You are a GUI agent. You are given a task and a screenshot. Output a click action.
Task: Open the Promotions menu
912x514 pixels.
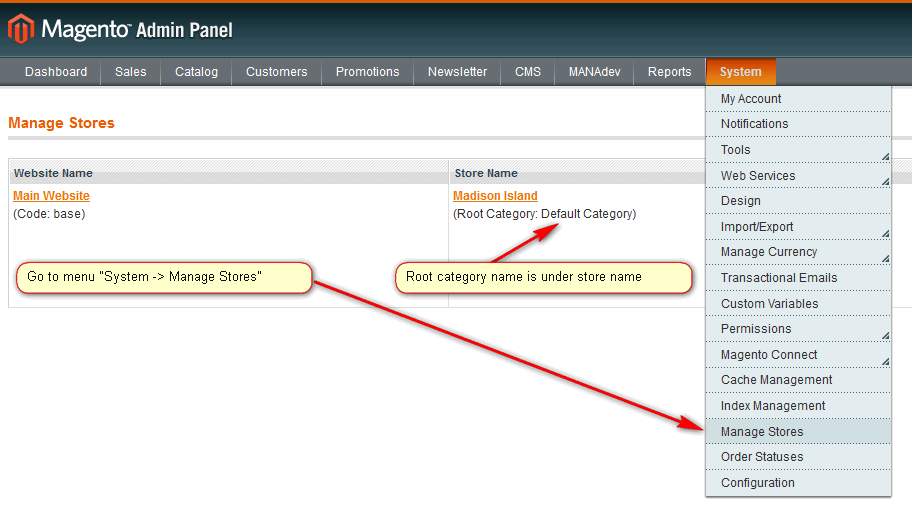coord(367,72)
